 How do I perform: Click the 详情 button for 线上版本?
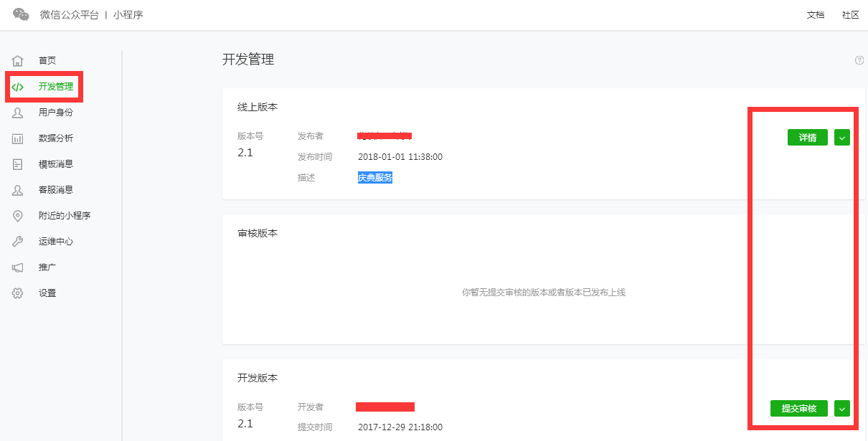tap(808, 138)
